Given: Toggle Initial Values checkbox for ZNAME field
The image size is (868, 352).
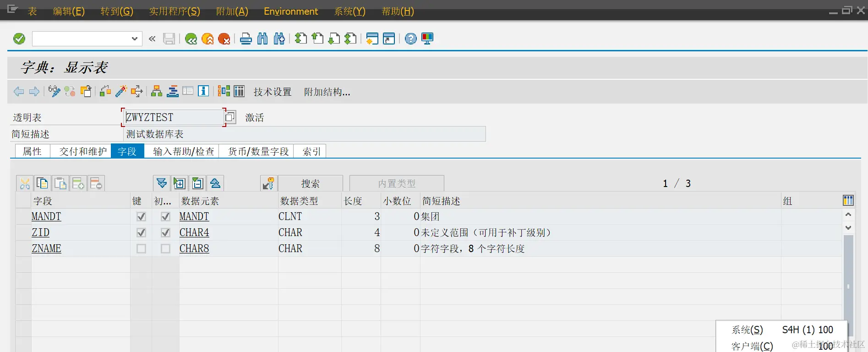Looking at the screenshot, I should click(165, 248).
